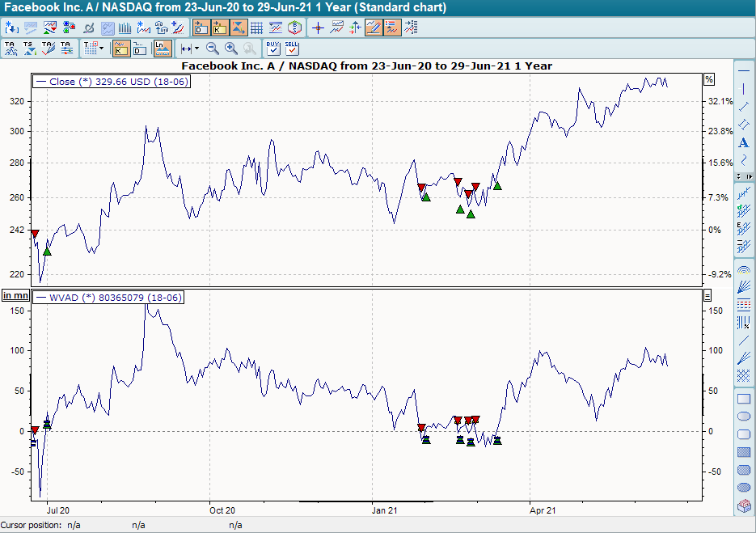Select the text annotation 'A' tool
Screen dimensions: 756x533
coord(744,142)
